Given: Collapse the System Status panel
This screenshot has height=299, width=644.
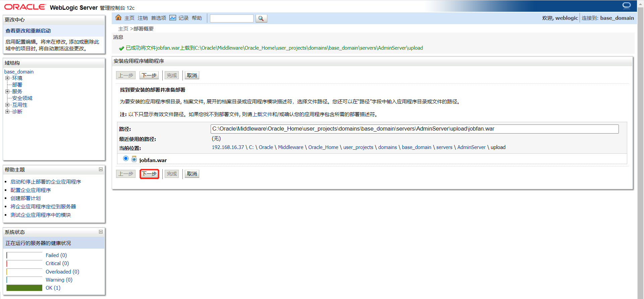Looking at the screenshot, I should tap(101, 232).
